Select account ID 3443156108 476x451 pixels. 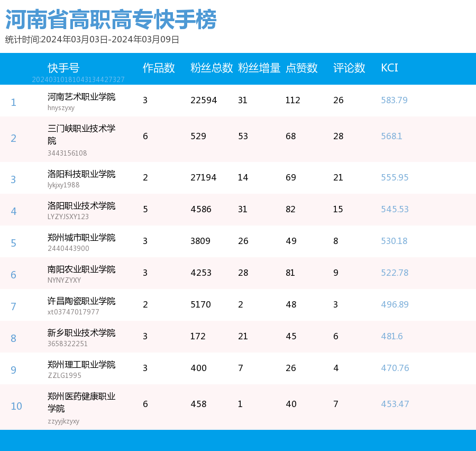click(67, 153)
